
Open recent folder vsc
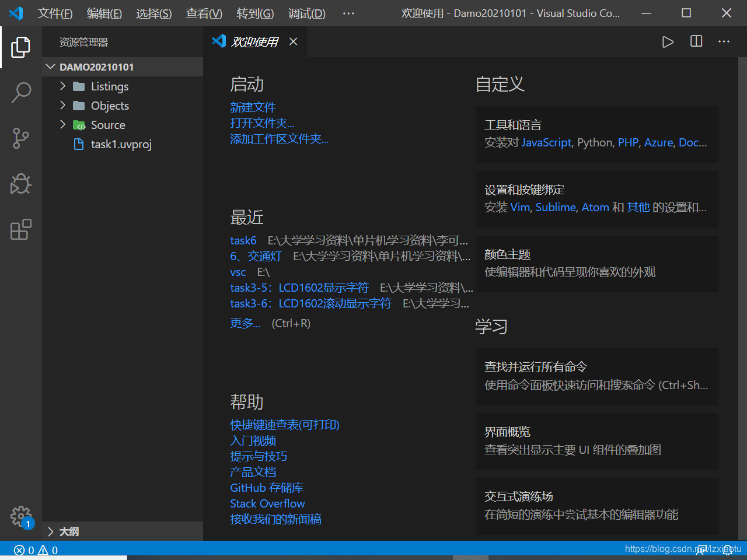point(238,272)
